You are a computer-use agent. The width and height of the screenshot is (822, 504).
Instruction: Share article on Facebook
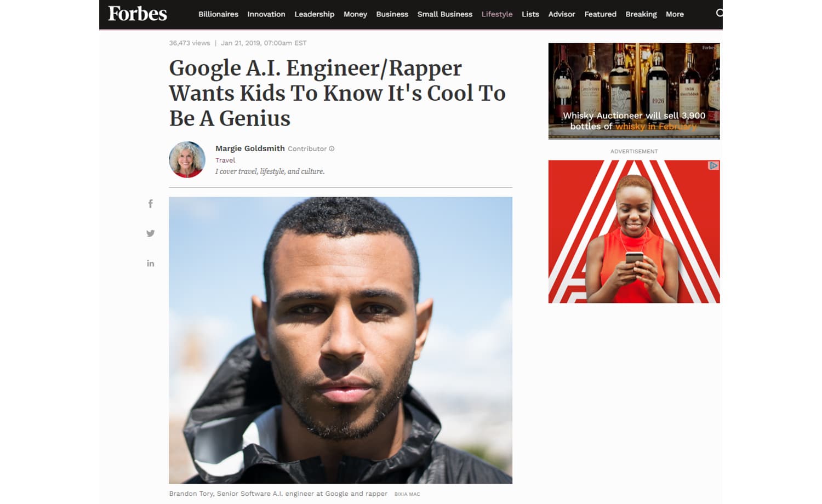click(150, 204)
